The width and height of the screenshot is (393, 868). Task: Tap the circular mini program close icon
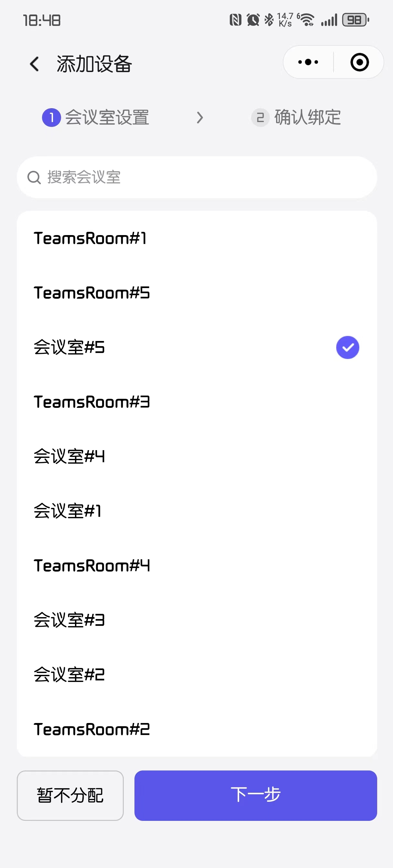[x=359, y=62]
